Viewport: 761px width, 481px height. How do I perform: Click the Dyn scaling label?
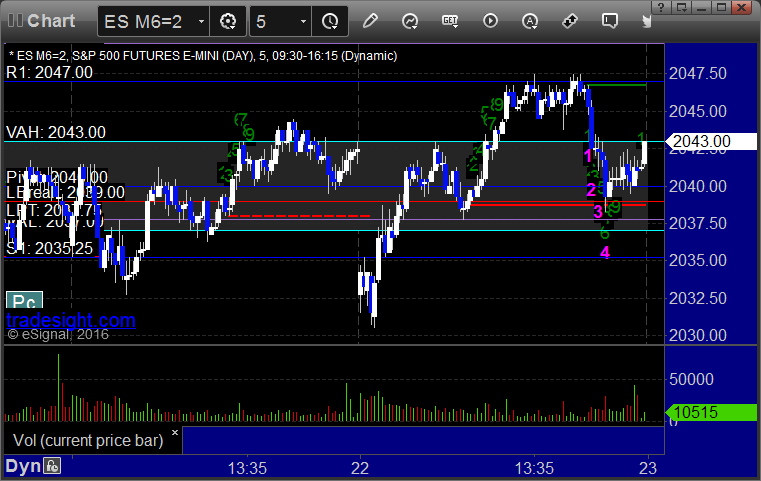(23, 466)
